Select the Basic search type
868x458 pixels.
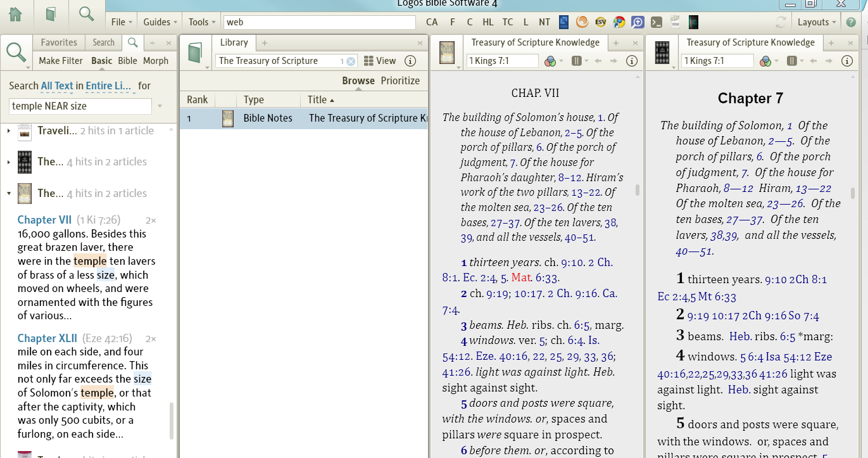pos(101,61)
